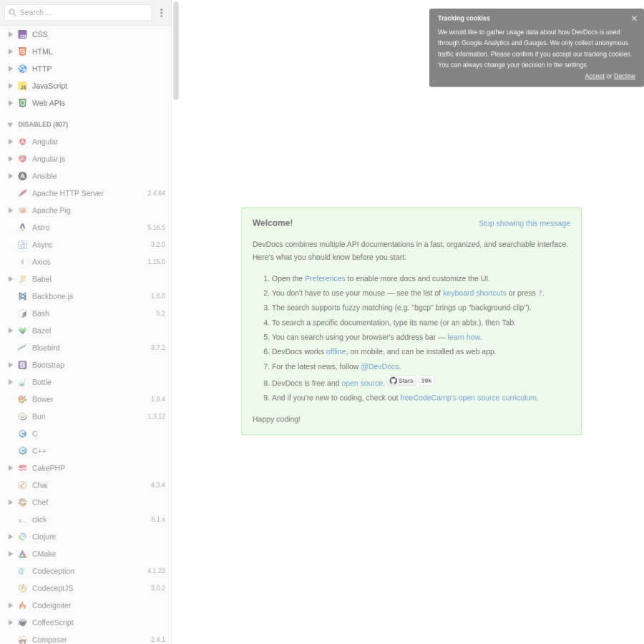The height and width of the screenshot is (644, 644).
Task: Expand the Clojure versions arrow
Action: [x=11, y=537]
